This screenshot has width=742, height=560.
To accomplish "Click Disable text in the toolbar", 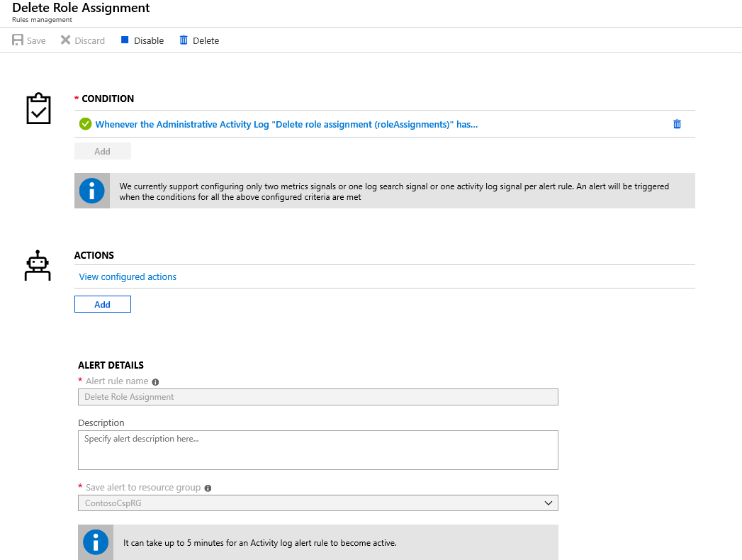I will coord(149,40).
